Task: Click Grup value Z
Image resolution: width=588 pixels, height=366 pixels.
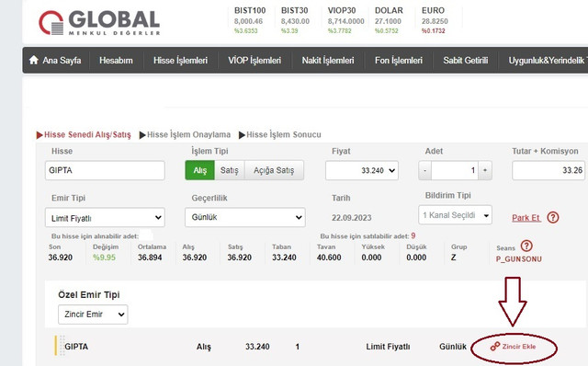Action: 453,257
